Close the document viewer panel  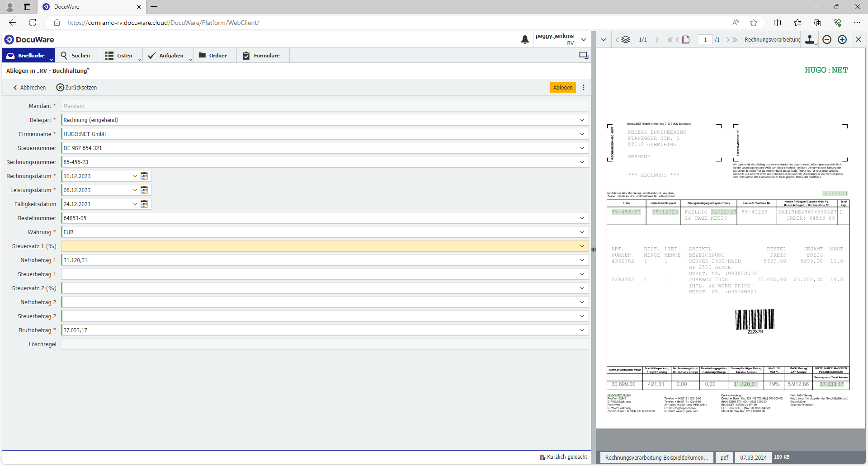(x=859, y=39)
